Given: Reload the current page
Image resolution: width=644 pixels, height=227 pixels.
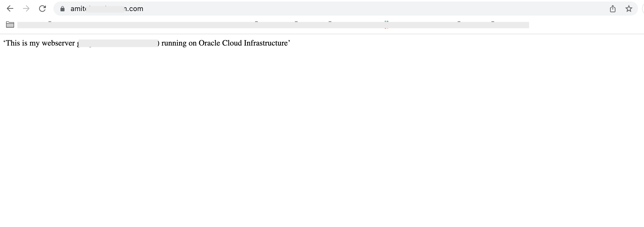Looking at the screenshot, I should click(42, 9).
